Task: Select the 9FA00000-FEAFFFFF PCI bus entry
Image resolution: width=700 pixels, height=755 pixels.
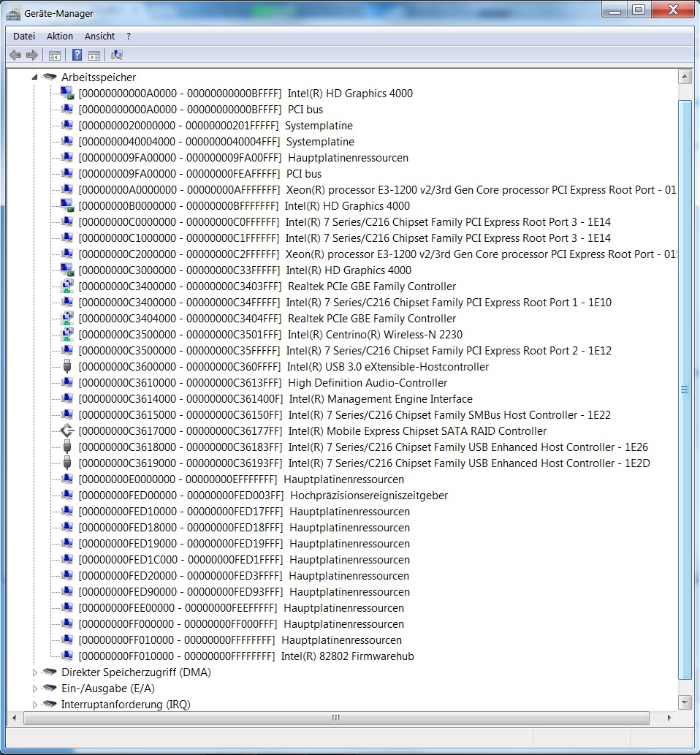Action: click(199, 174)
